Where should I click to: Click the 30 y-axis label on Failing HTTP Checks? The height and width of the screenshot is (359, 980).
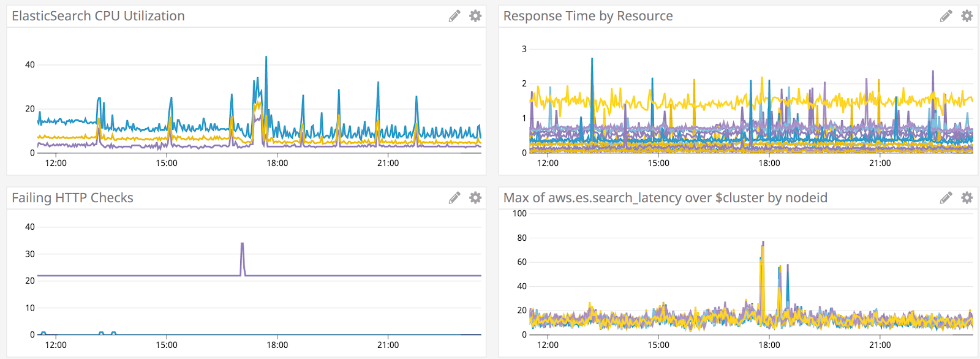pos(30,254)
